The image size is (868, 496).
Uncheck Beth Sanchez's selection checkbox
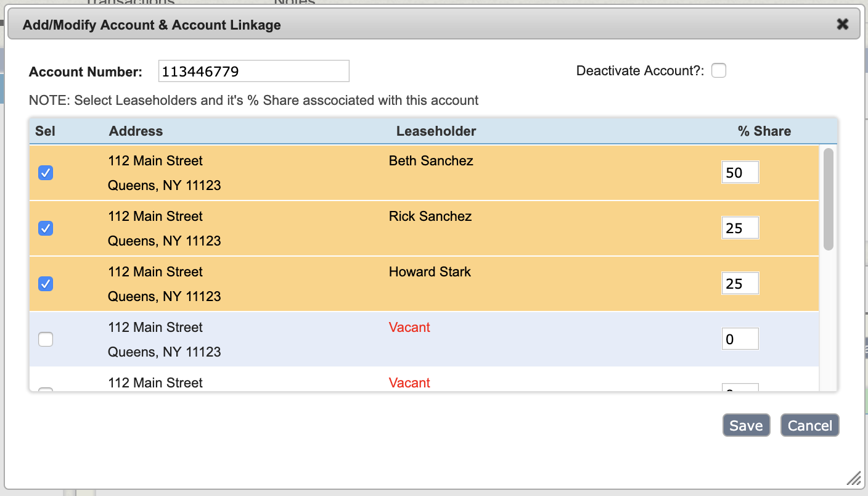click(x=46, y=173)
